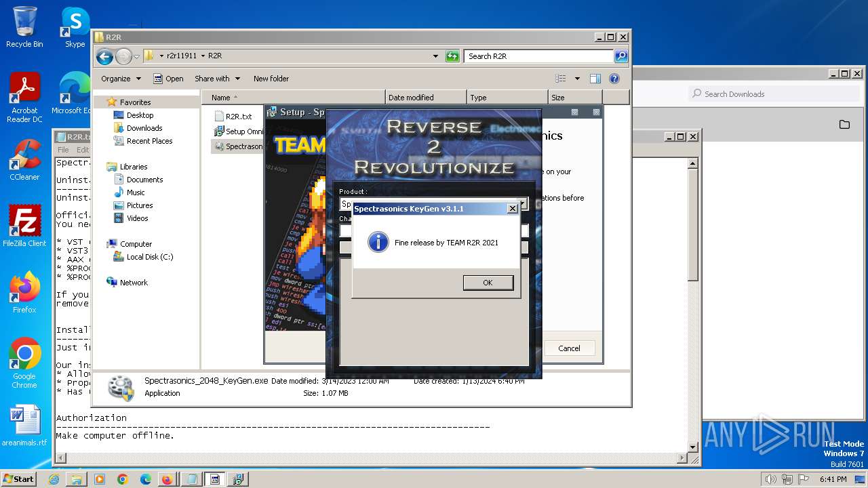This screenshot has width=868, height=488.
Task: Click the taskbar clock showing 6:41 PM
Action: [x=833, y=479]
